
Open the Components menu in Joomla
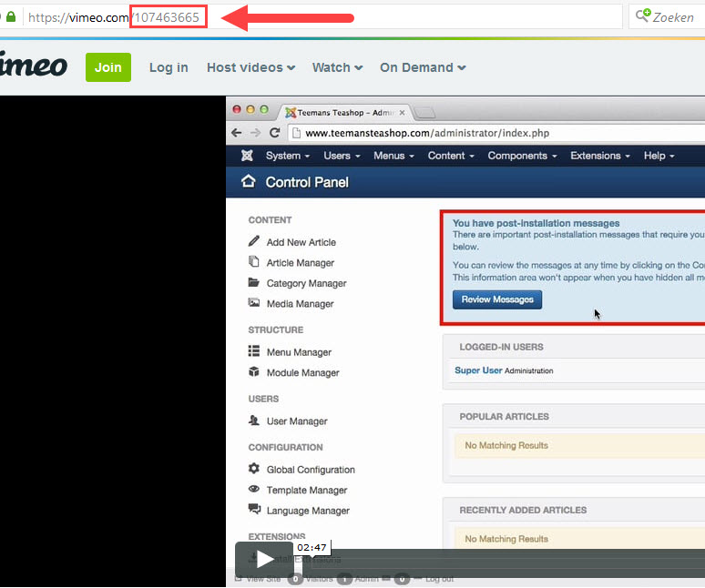click(522, 156)
